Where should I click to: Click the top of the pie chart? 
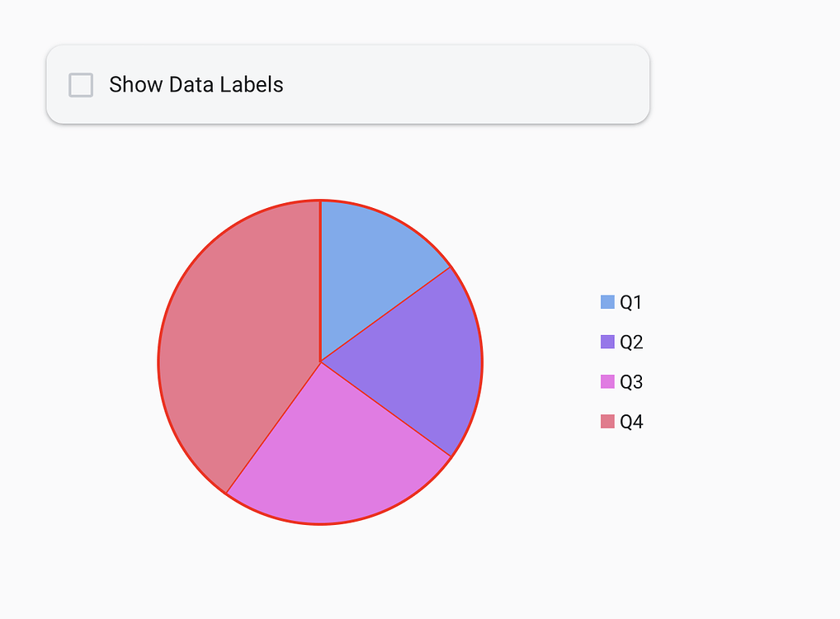point(320,202)
